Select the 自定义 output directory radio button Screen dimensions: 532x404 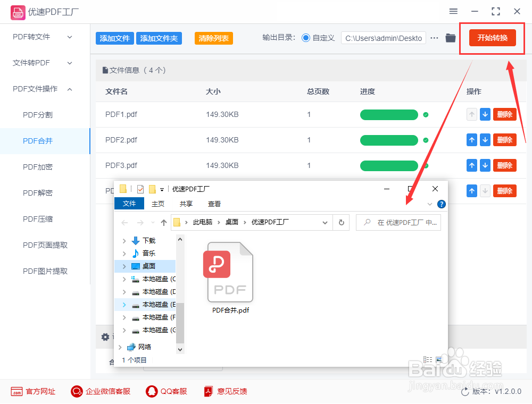coord(304,38)
